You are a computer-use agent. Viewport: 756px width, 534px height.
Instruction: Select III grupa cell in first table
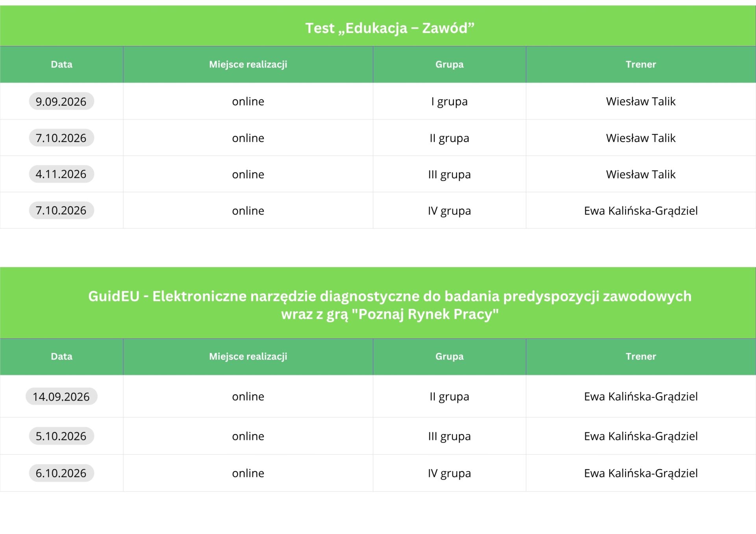coord(449,174)
